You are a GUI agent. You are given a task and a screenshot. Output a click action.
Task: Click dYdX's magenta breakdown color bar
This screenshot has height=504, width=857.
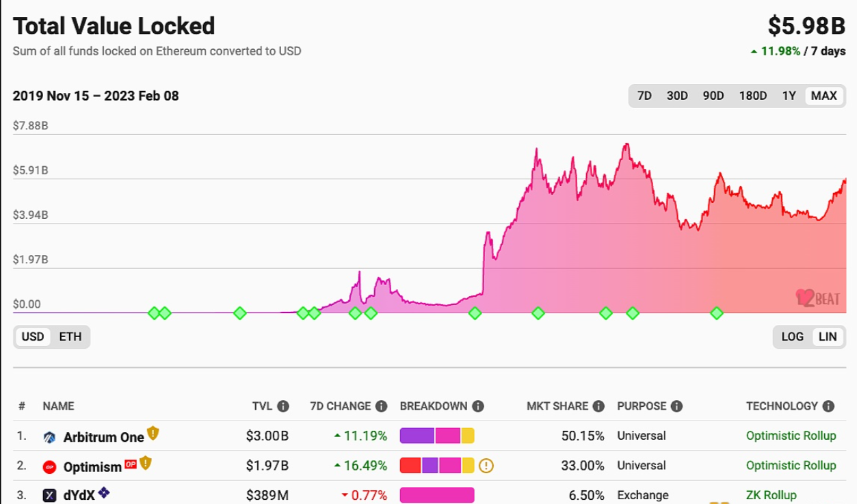pyautogui.click(x=438, y=494)
